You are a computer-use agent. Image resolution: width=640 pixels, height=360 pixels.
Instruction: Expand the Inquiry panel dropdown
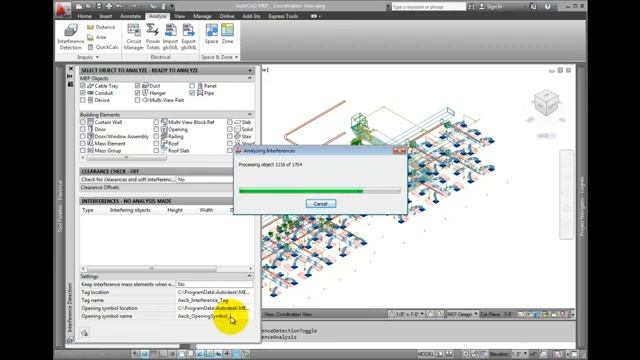coord(88,57)
